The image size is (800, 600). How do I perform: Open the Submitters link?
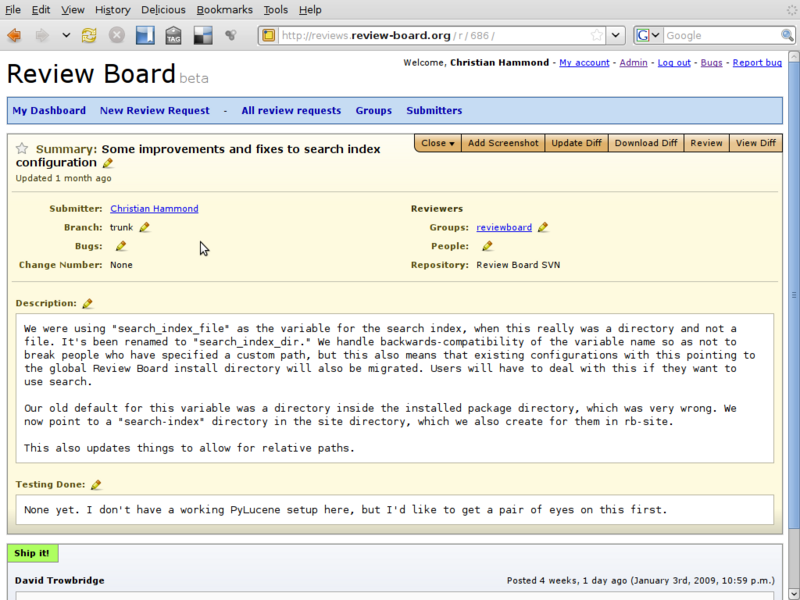point(434,110)
